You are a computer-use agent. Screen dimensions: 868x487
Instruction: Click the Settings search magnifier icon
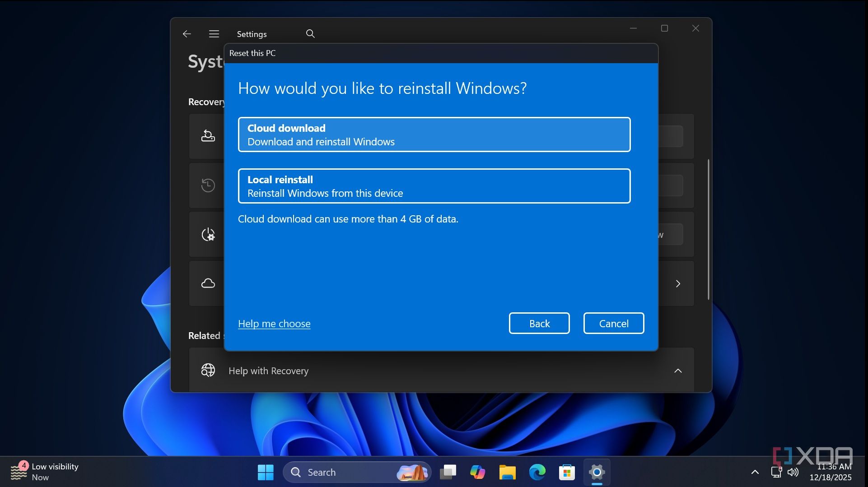[x=310, y=34]
